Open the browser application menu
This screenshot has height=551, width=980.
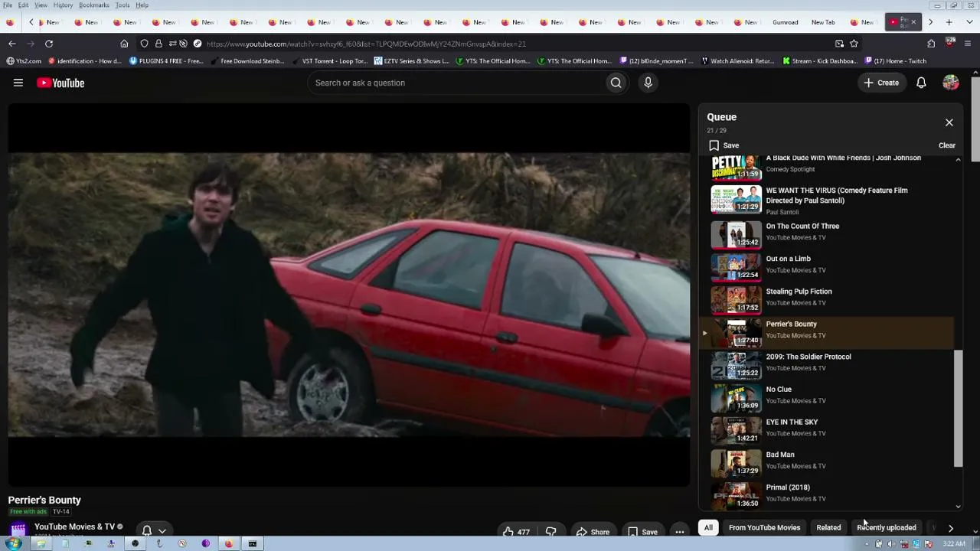968,44
